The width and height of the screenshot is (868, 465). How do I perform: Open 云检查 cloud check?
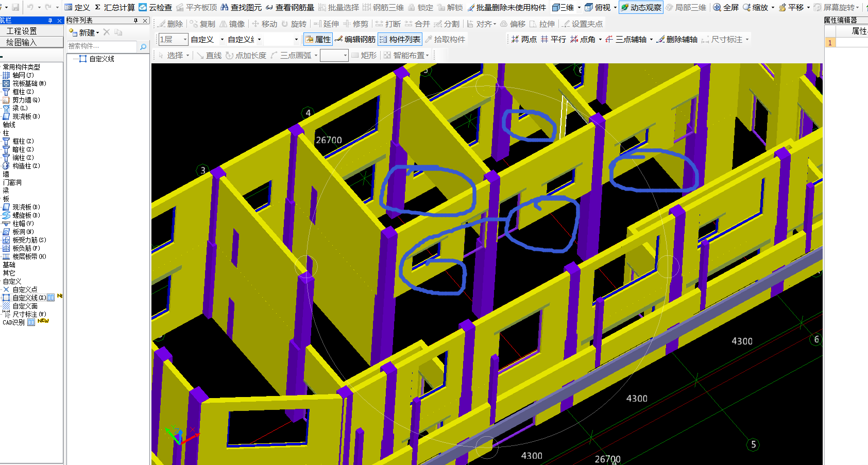pyautogui.click(x=156, y=7)
